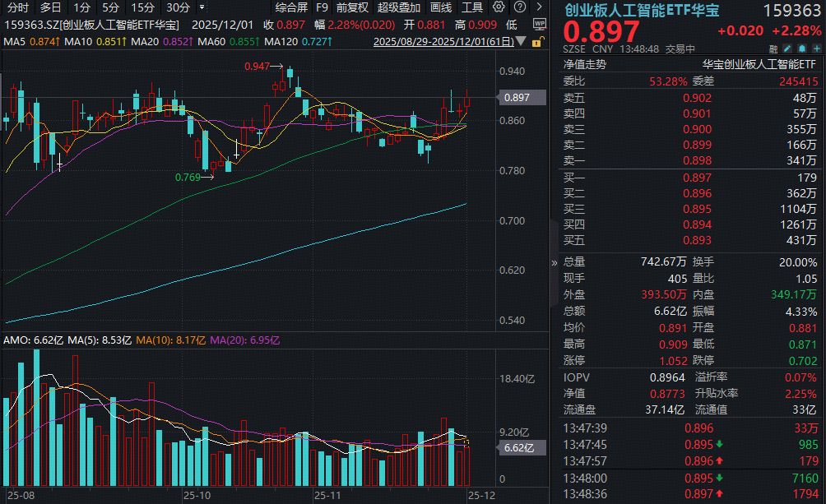The width and height of the screenshot is (826, 504).
Task: Click the pencil edit icon below the price change
Action: pos(786,48)
